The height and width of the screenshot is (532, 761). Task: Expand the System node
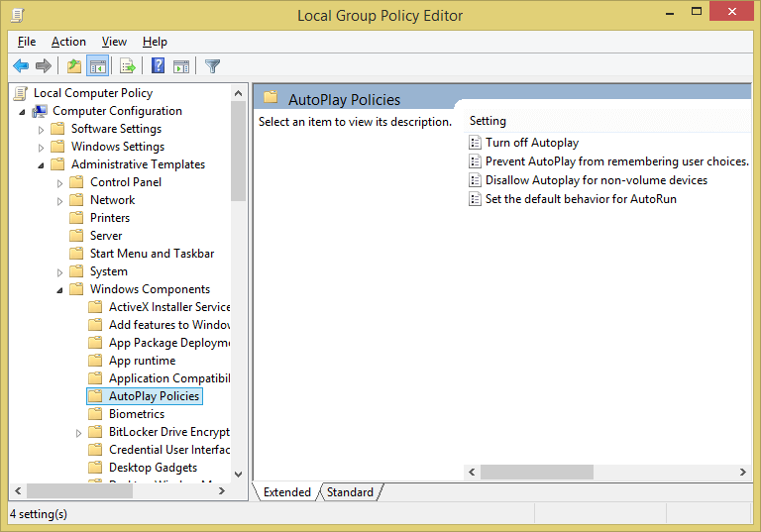[60, 272]
